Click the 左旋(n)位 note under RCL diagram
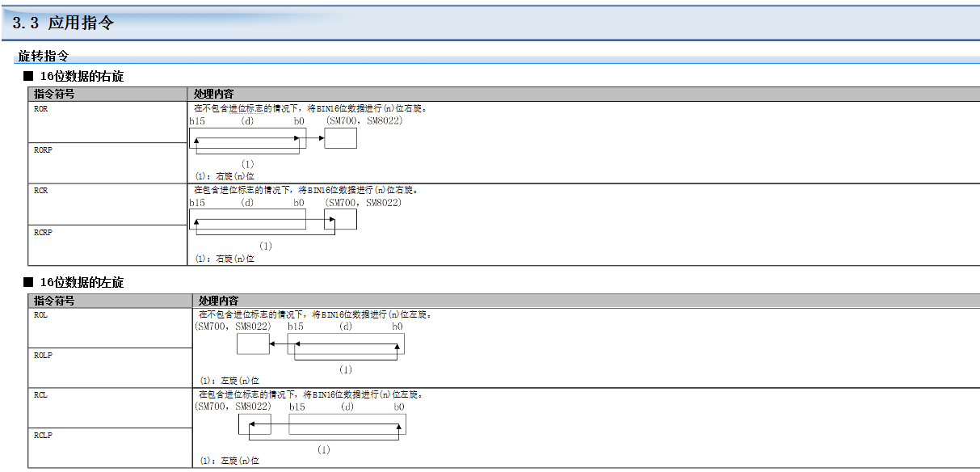 [x=229, y=460]
